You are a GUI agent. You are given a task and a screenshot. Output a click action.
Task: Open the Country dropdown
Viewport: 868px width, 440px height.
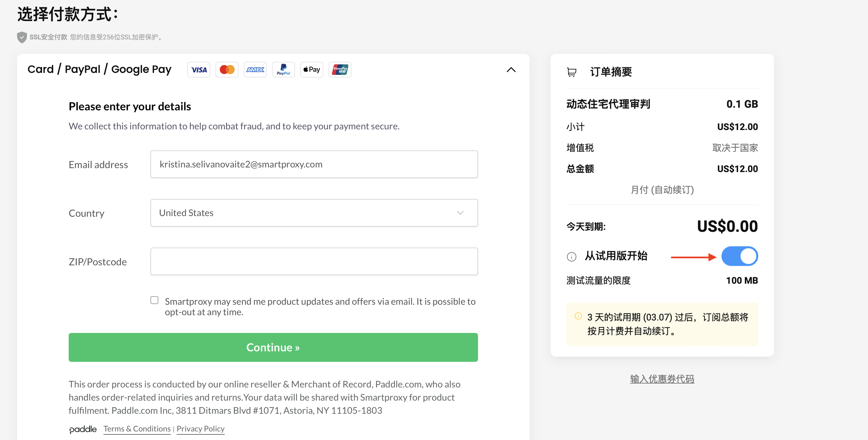pyautogui.click(x=314, y=213)
